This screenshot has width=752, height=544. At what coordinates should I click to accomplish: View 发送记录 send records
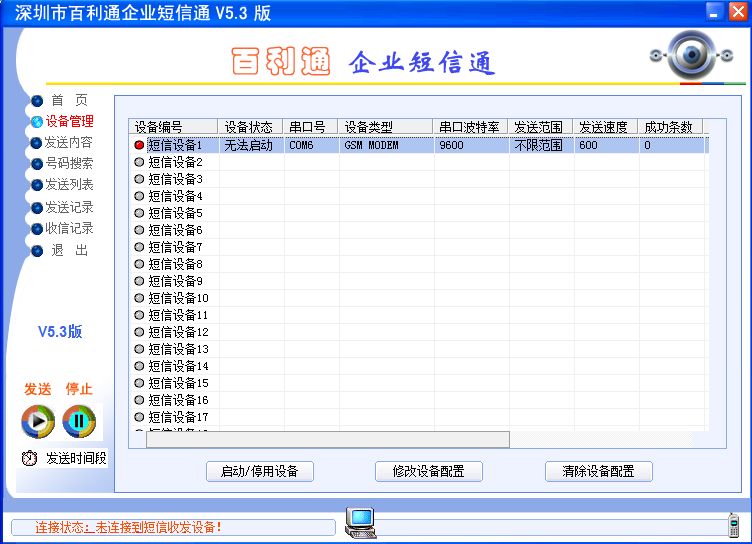(69, 207)
